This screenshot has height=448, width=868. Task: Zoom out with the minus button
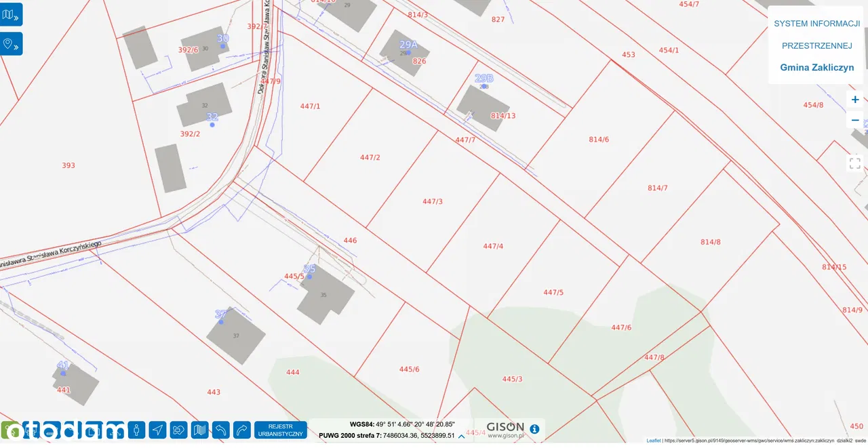coord(854,121)
